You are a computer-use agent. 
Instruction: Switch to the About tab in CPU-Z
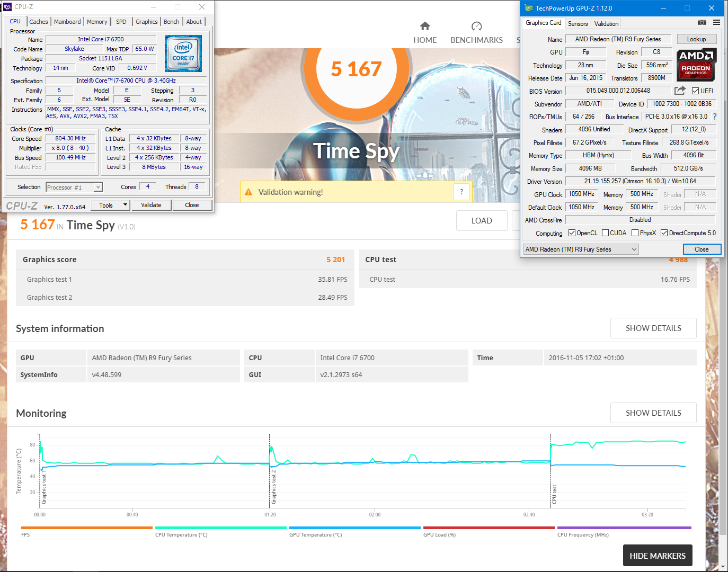click(194, 22)
